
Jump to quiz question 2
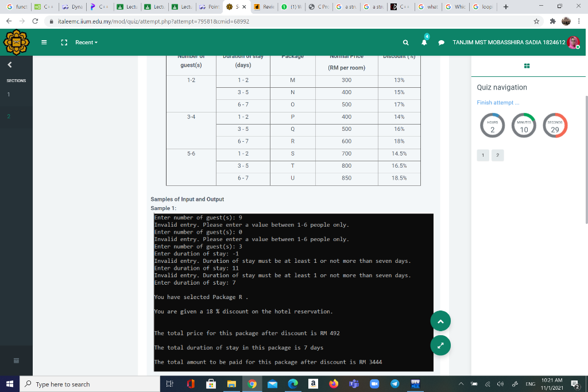click(497, 155)
